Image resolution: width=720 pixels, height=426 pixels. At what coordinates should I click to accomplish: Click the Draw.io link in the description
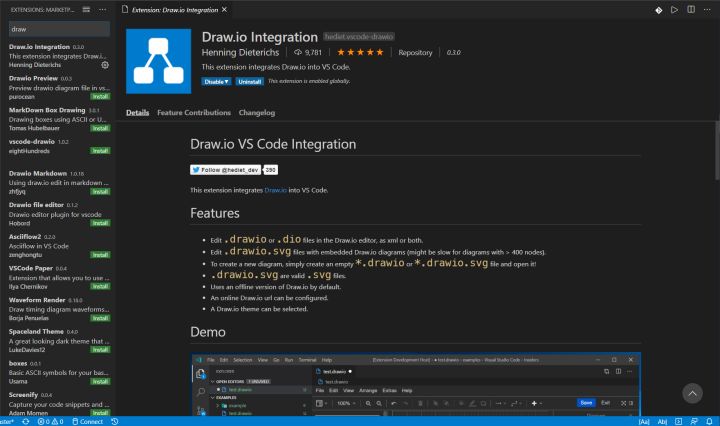pyautogui.click(x=276, y=190)
